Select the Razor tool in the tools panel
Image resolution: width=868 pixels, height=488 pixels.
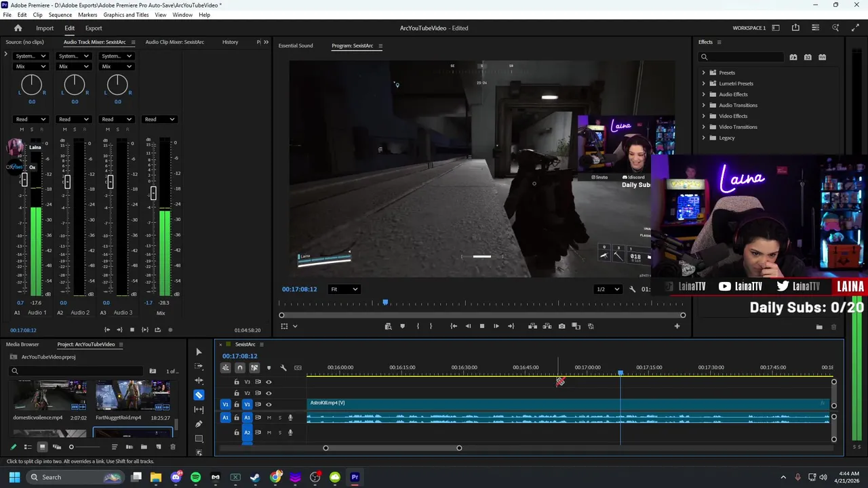point(199,394)
